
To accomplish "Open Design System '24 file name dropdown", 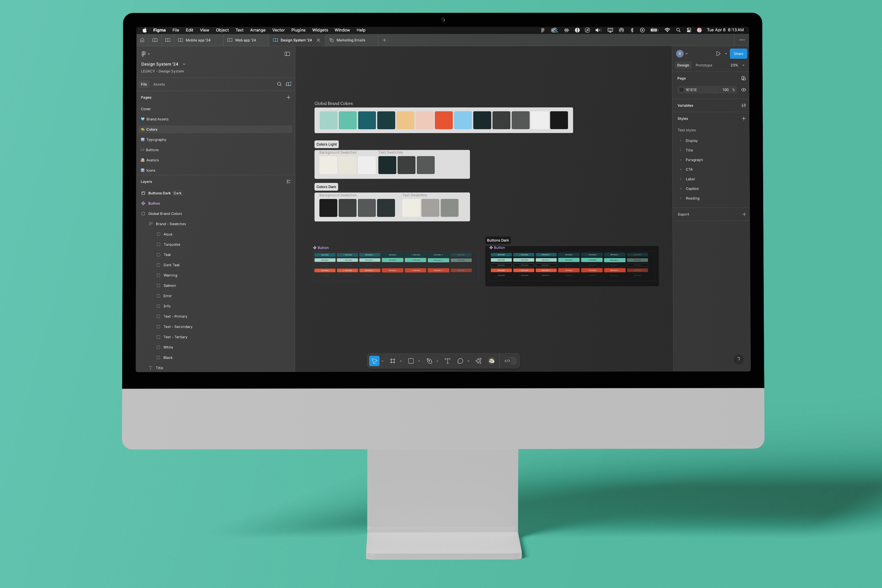I will click(184, 64).
